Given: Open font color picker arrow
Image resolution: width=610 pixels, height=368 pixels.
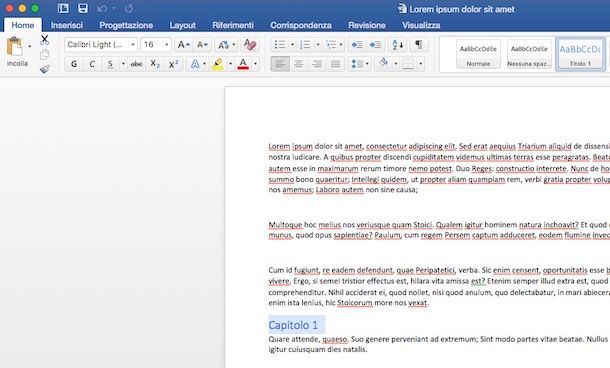Looking at the screenshot, I should pos(256,64).
